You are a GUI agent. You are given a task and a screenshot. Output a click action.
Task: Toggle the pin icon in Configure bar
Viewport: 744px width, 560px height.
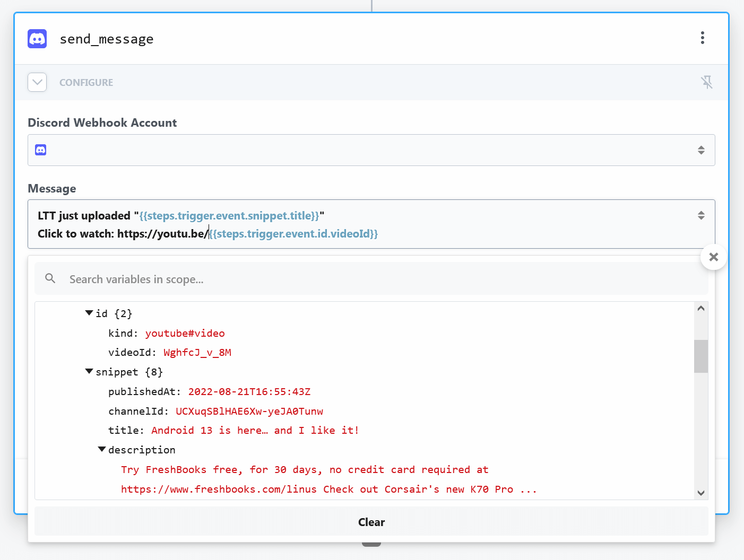[706, 82]
